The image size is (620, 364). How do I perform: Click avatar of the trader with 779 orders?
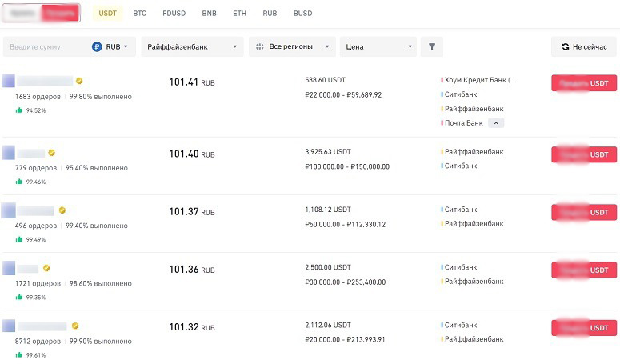click(9, 153)
